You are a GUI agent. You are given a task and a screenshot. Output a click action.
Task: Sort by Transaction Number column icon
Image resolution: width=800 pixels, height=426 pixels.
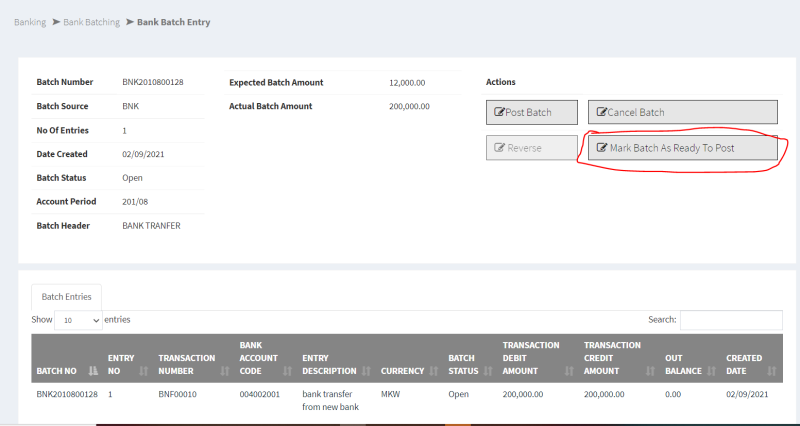[225, 371]
